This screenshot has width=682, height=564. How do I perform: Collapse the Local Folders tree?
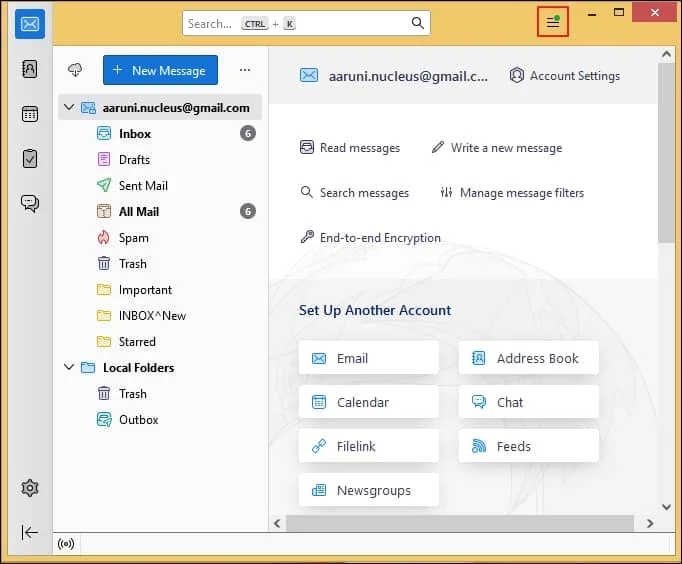(x=69, y=367)
